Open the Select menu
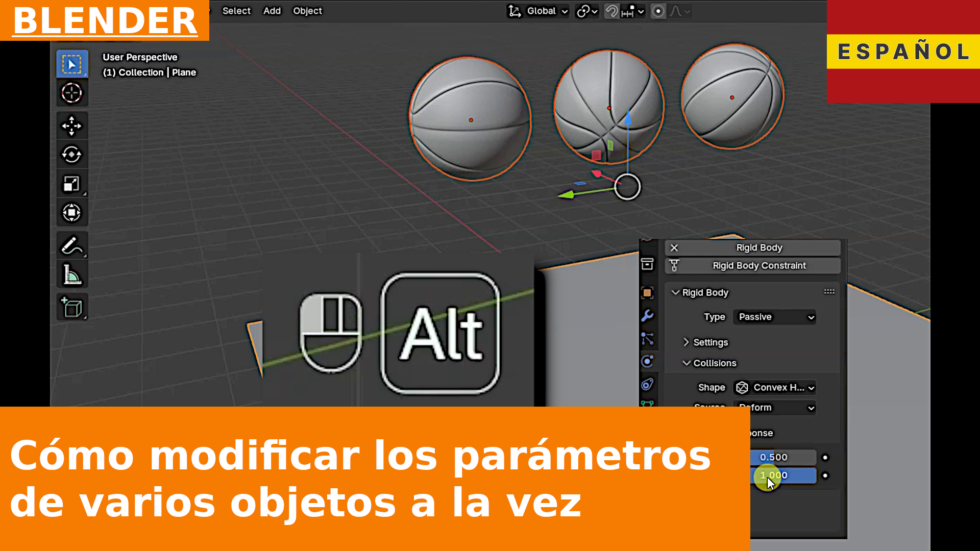Viewport: 980px width, 551px height. [x=236, y=11]
